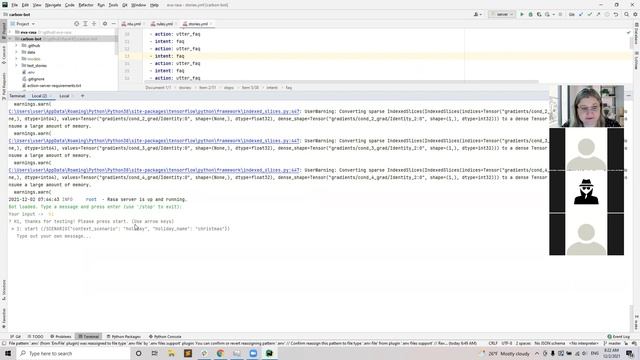Hide the Terminal panel with the minimize icon
This screenshot has height=360, width=640.
[629, 96]
